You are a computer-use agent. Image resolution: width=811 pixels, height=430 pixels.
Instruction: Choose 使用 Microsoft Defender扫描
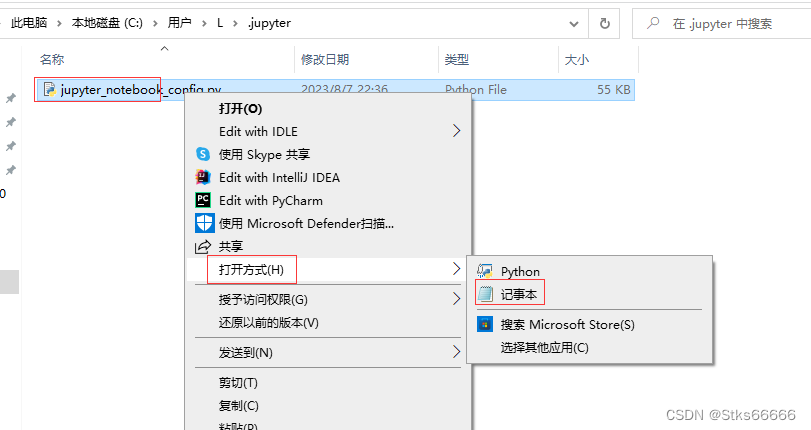click(x=306, y=224)
